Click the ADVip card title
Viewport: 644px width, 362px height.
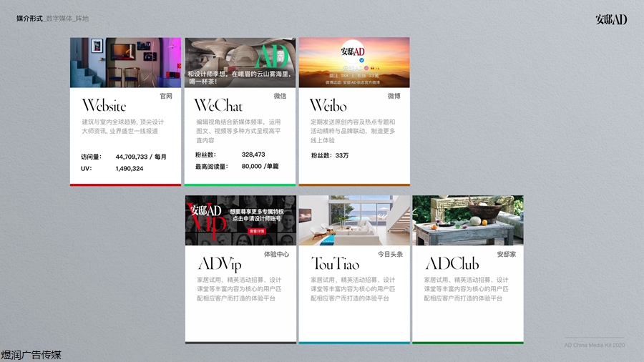[220, 264]
